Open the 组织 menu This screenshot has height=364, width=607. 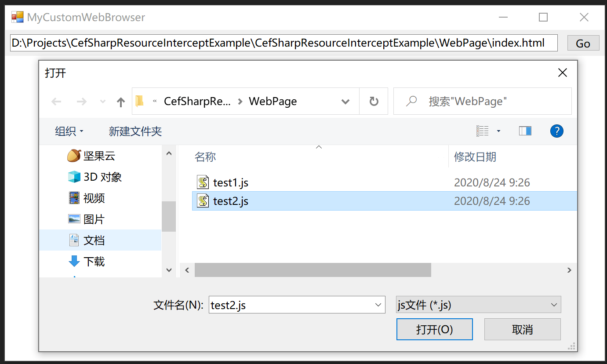click(x=69, y=131)
